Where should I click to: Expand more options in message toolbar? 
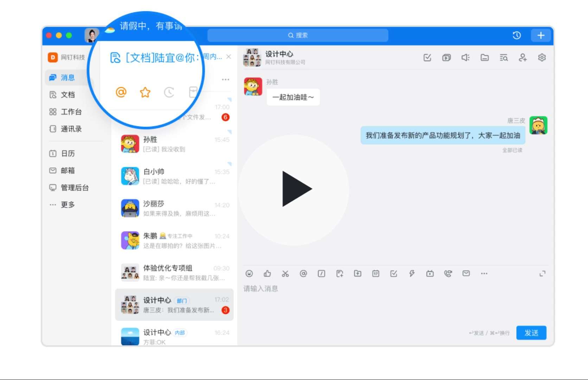(x=484, y=273)
